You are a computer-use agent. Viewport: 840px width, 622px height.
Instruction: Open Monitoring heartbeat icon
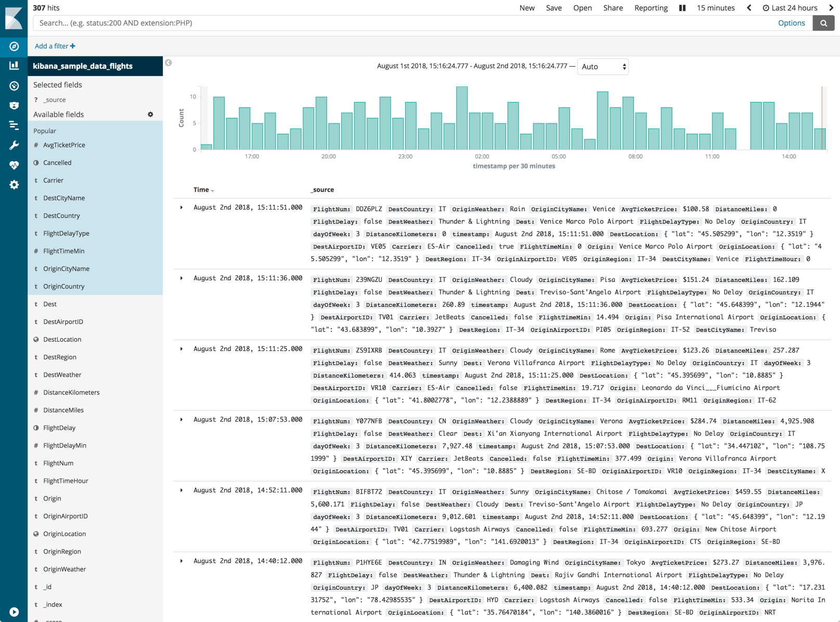[14, 165]
